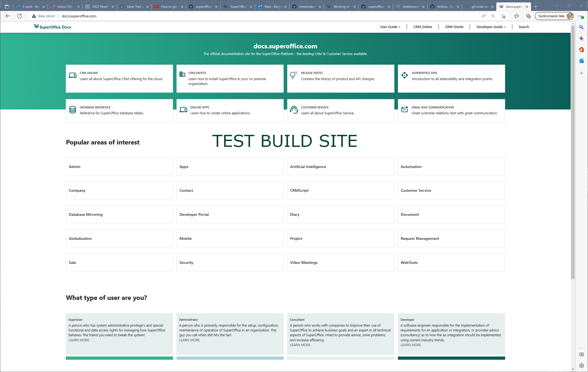
Task: Click the CRM Online card devices icon
Action: (73, 75)
